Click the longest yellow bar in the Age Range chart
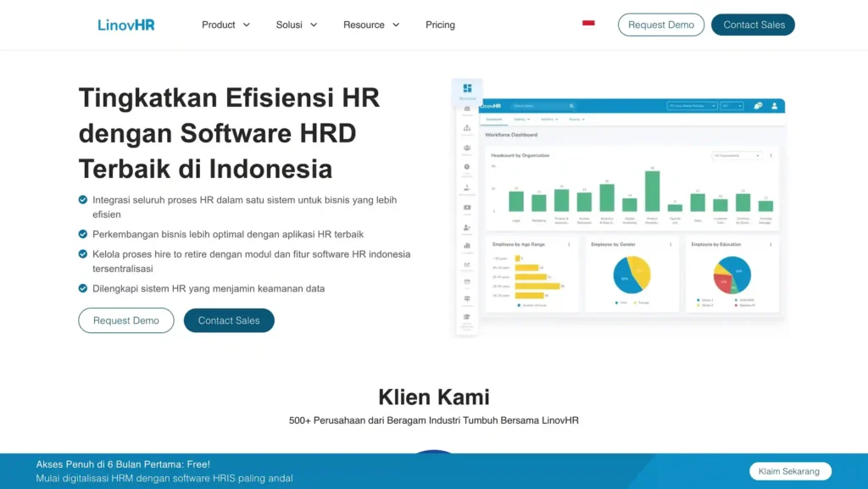Screen dimensions: 868x489 point(537,286)
